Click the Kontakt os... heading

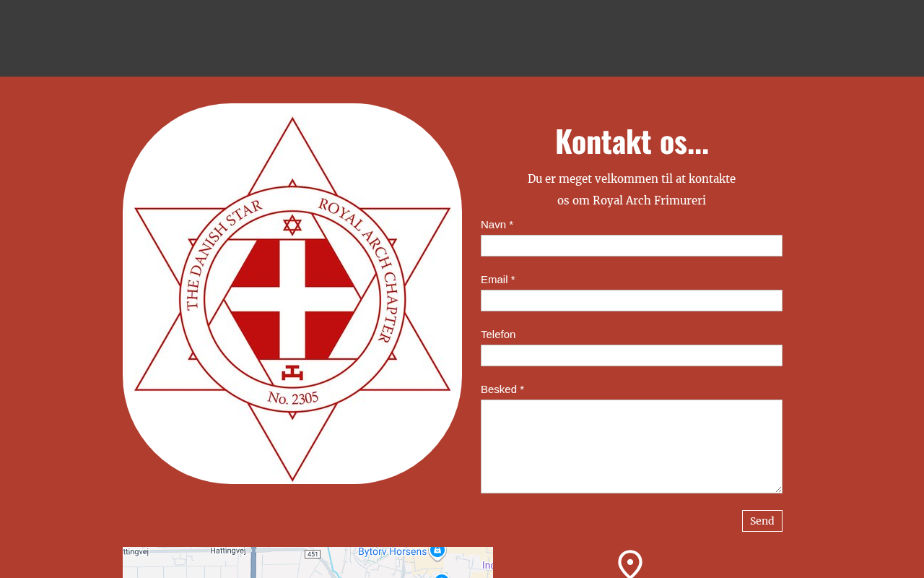(x=632, y=141)
